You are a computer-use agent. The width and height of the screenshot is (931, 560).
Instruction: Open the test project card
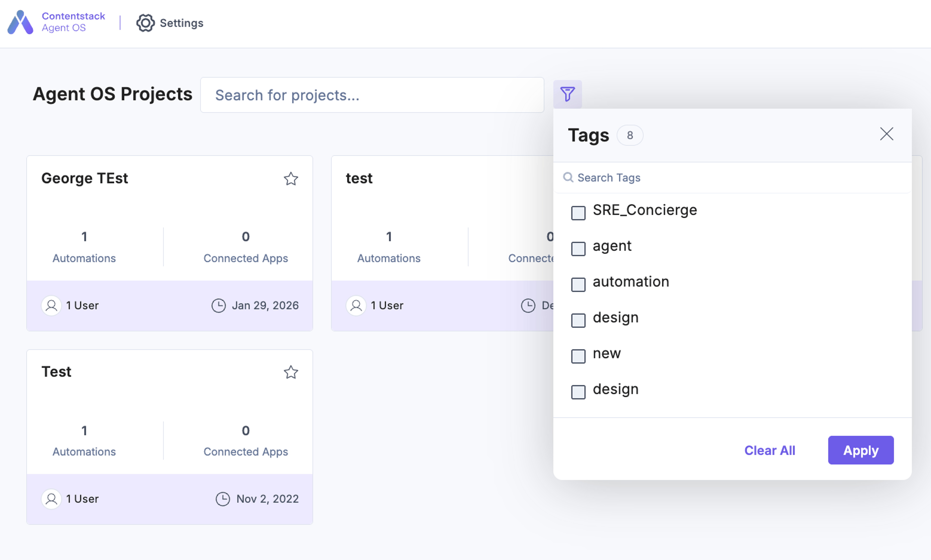click(x=442, y=243)
